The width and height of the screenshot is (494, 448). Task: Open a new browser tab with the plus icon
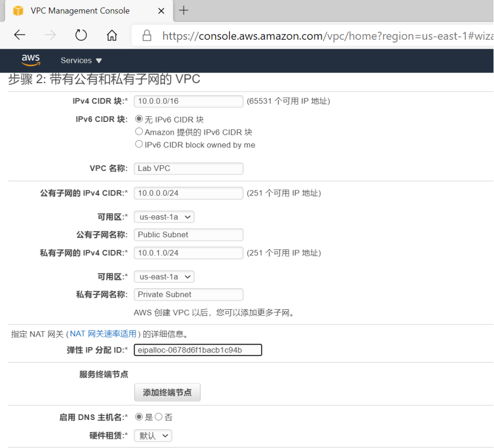pyautogui.click(x=183, y=10)
